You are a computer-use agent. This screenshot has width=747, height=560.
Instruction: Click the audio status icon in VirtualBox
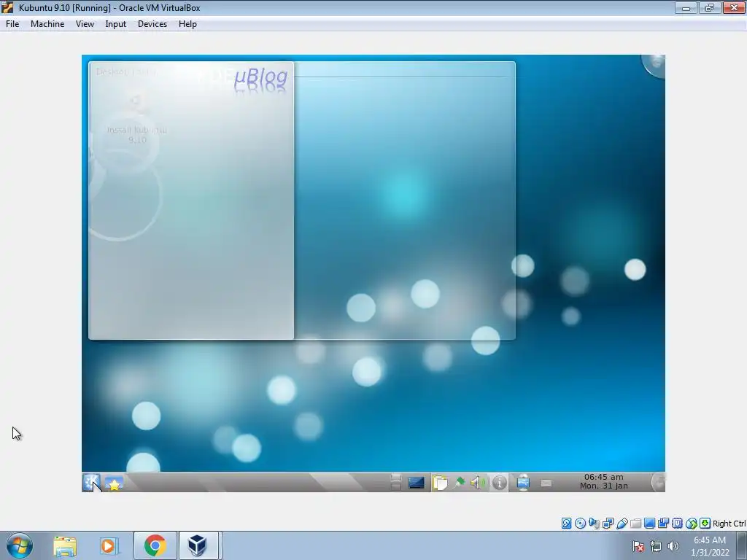(594, 524)
